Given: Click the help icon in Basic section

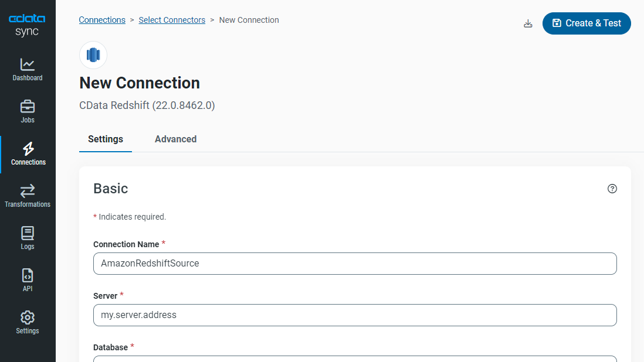Looking at the screenshot, I should click(612, 189).
